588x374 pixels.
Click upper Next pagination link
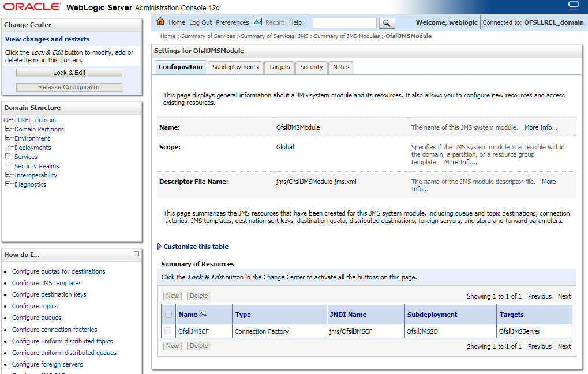(564, 296)
